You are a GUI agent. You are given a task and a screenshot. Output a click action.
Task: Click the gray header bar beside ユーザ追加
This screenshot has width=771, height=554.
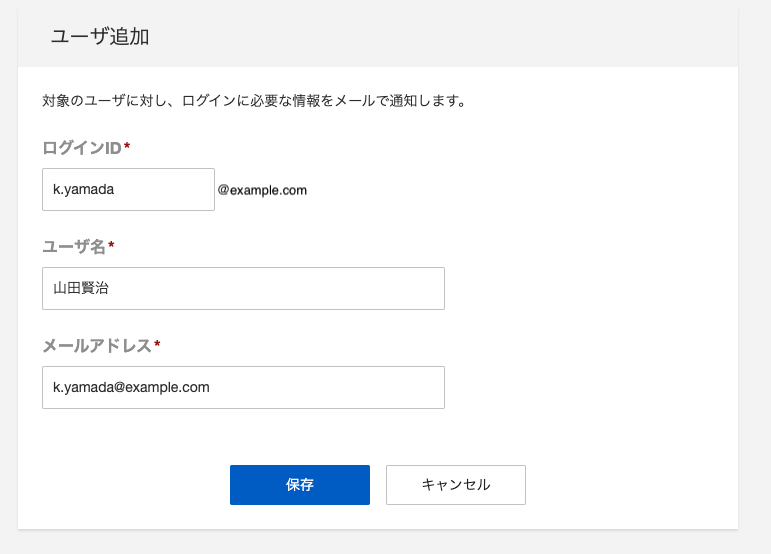click(x=443, y=37)
